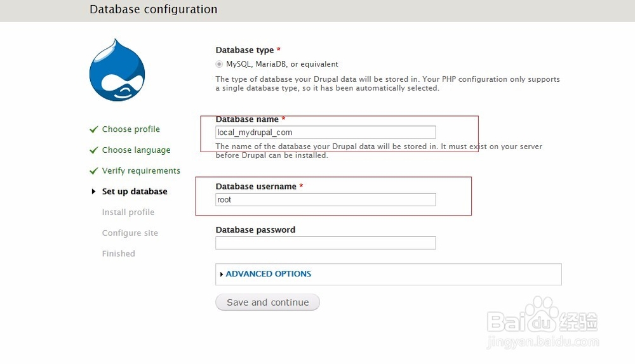Click the Database username input field
Viewport: 635px width, 364px height.
pos(325,200)
